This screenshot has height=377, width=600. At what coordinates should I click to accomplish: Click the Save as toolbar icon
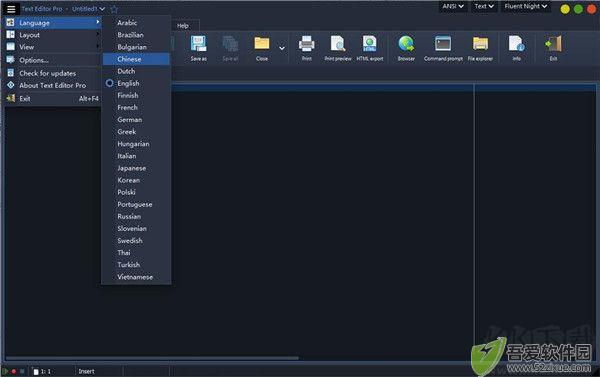(x=199, y=48)
